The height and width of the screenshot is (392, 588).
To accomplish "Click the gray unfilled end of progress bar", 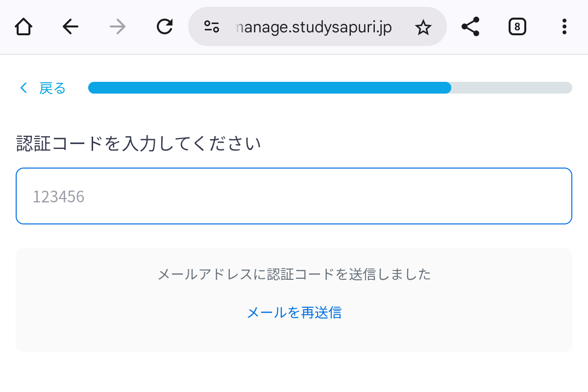I will (x=512, y=88).
